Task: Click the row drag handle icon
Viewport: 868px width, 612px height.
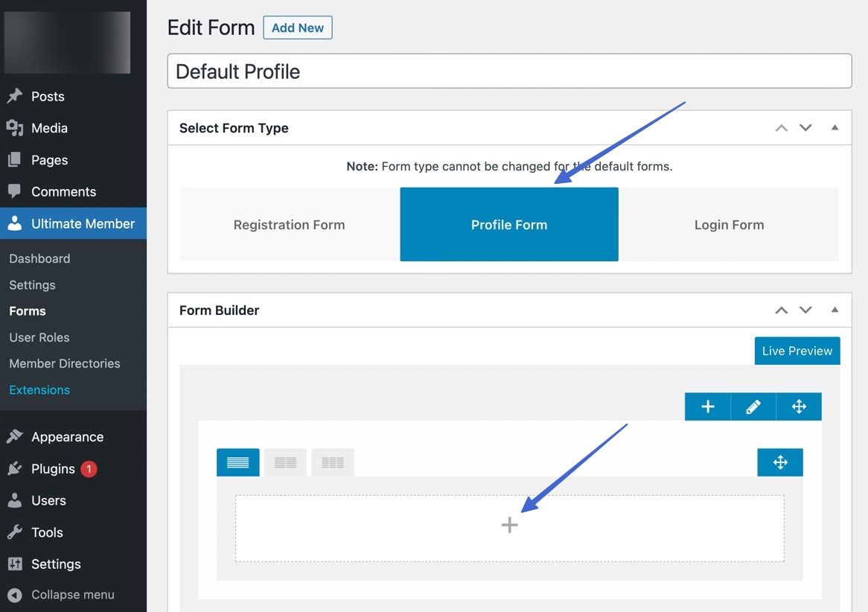Action: [799, 407]
